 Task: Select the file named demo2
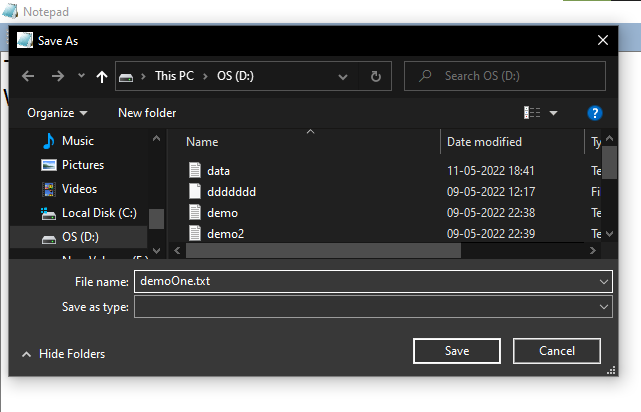tap(226, 234)
